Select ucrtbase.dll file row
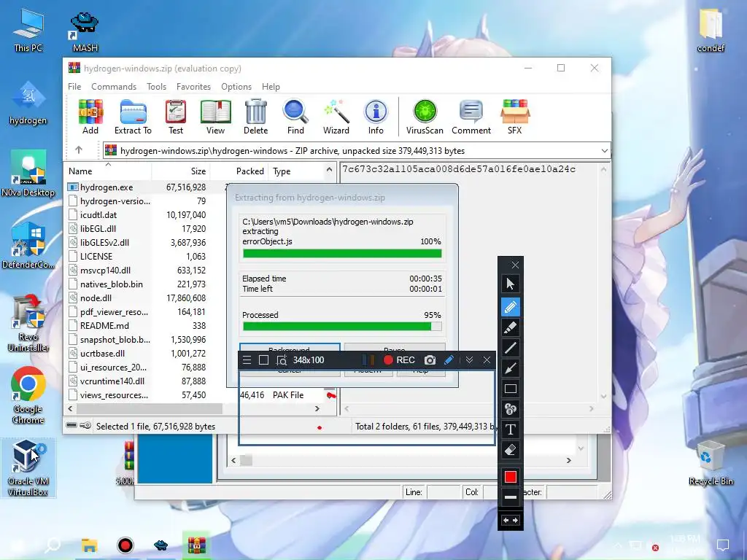This screenshot has height=560, width=747. 102,354
